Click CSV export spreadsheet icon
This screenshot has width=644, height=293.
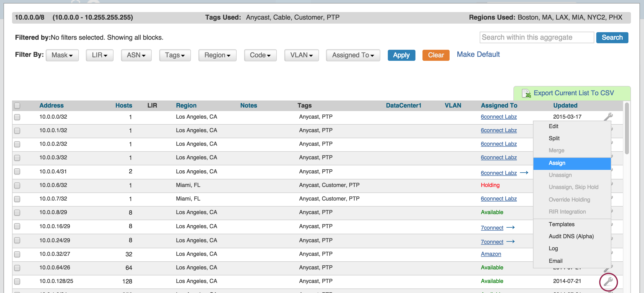pos(526,93)
